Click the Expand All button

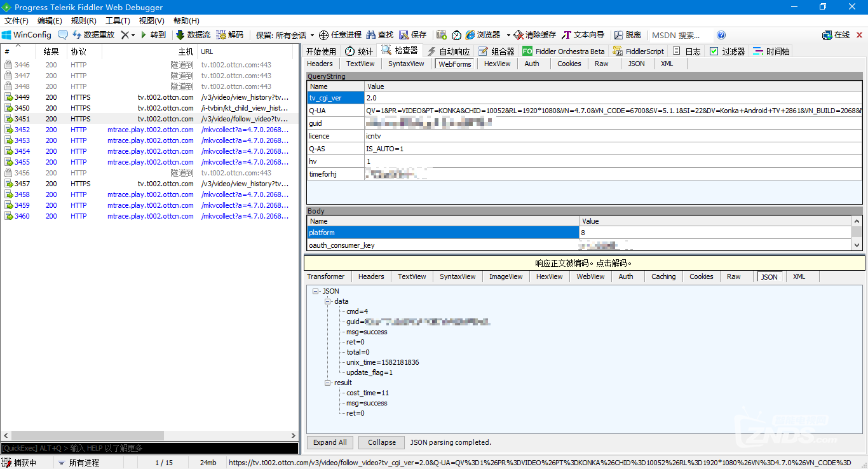[330, 442]
